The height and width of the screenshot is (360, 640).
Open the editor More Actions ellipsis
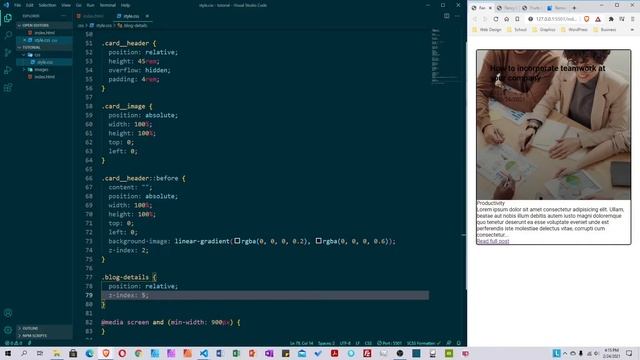coord(457,16)
